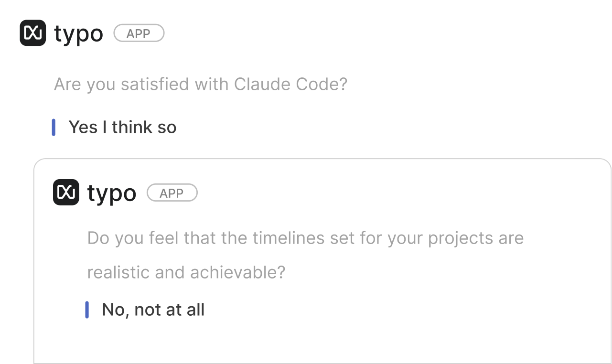Click the blue bar beside "Yes I think so"
This screenshot has height=364, width=612.
(x=54, y=127)
